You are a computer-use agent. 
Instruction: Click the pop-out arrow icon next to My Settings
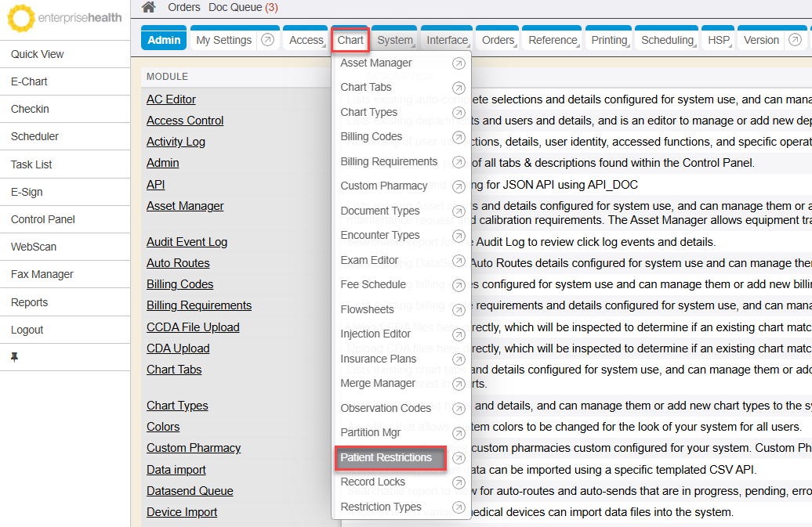pos(267,40)
